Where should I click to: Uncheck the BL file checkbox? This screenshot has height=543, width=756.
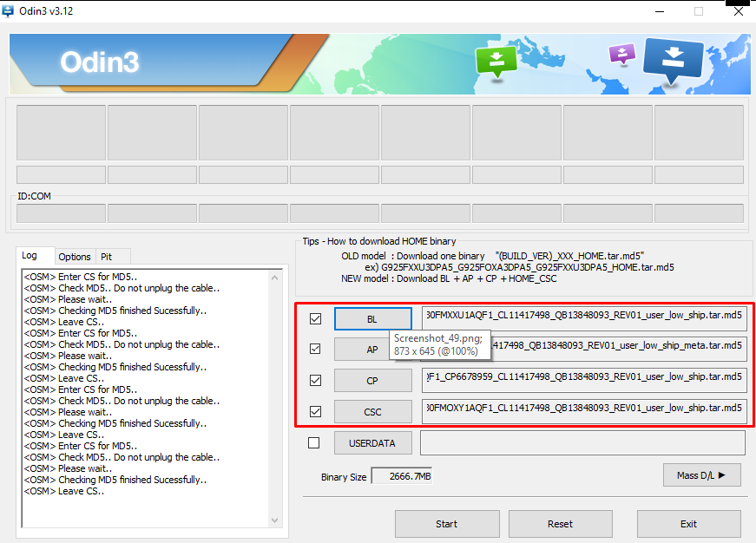pyautogui.click(x=315, y=319)
